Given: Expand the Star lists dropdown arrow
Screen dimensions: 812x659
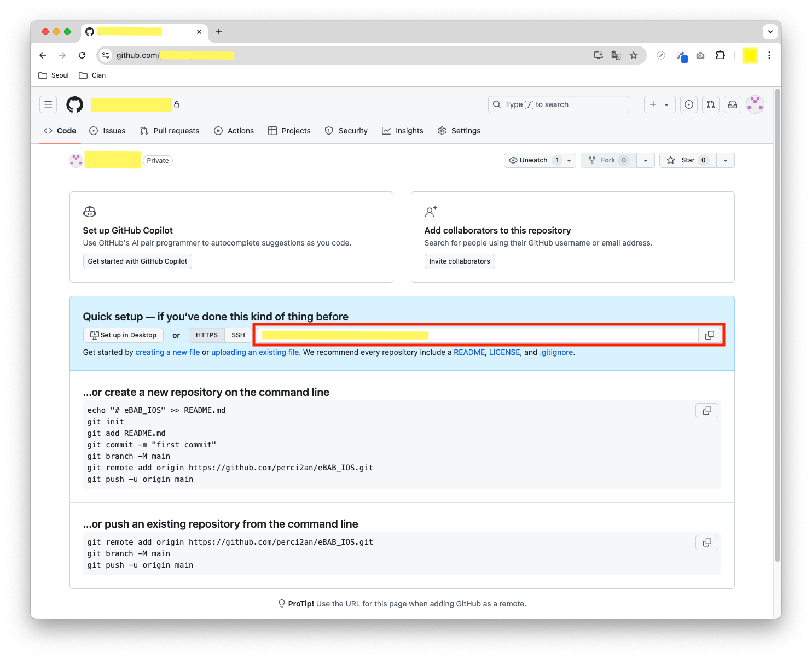Looking at the screenshot, I should (726, 160).
